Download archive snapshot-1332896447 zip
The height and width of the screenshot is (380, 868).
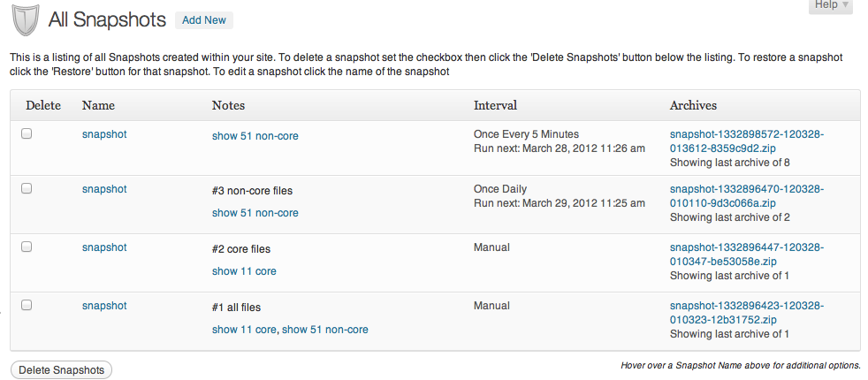pyautogui.click(x=747, y=254)
